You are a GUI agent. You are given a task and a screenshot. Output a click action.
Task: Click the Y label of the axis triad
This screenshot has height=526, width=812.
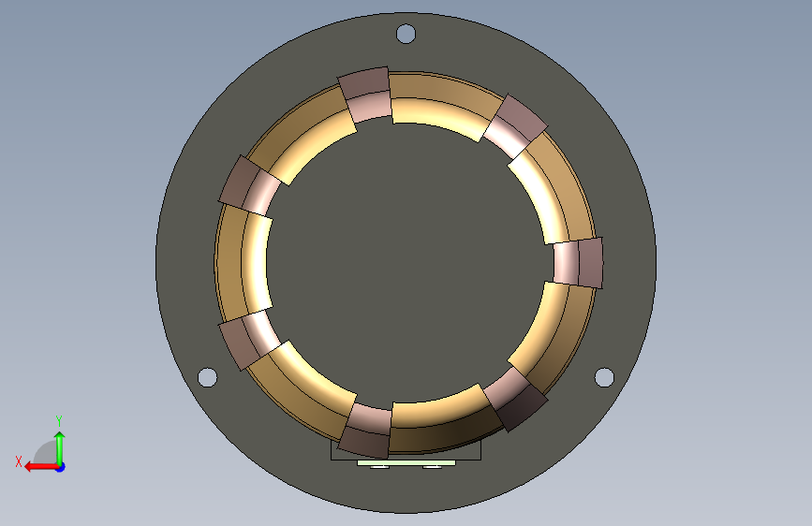(59, 421)
